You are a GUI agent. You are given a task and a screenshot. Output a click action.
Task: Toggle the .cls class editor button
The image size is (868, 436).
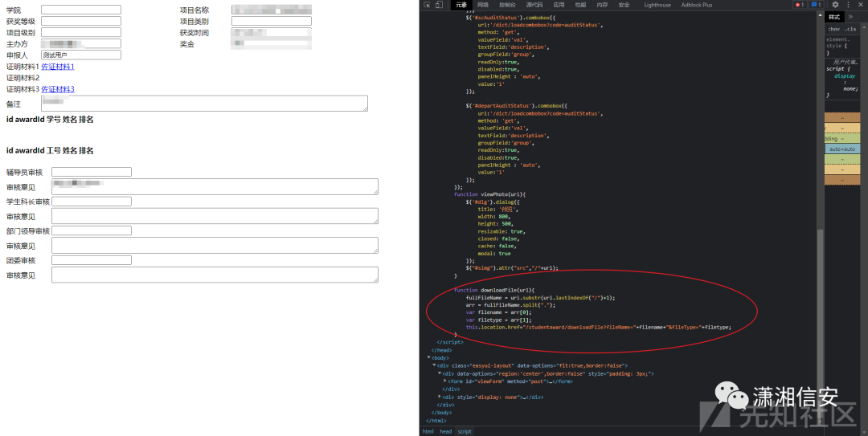pos(850,29)
